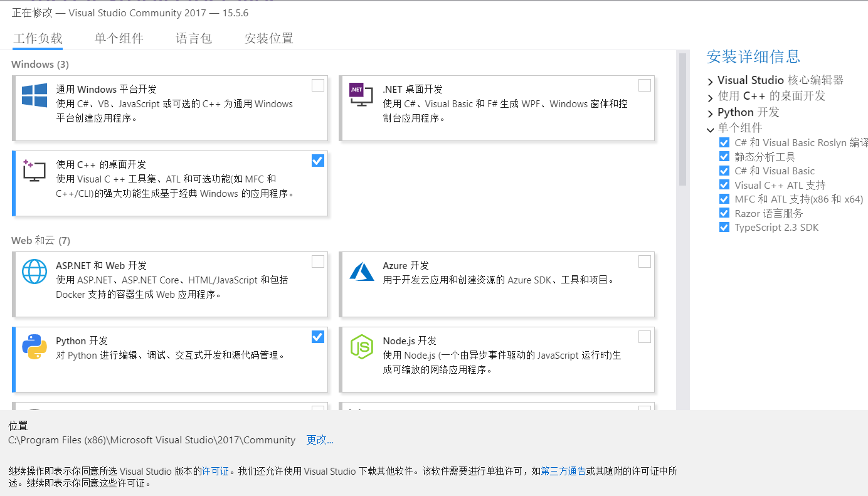The image size is (868, 496).
Task: Enable the ASP.NET 和 Web 开发 checkbox
Action: [318, 261]
